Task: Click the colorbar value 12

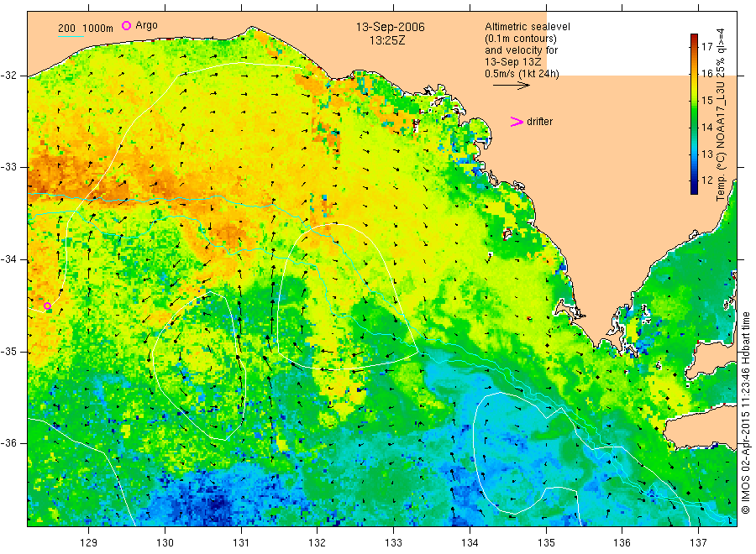Action: click(x=706, y=180)
